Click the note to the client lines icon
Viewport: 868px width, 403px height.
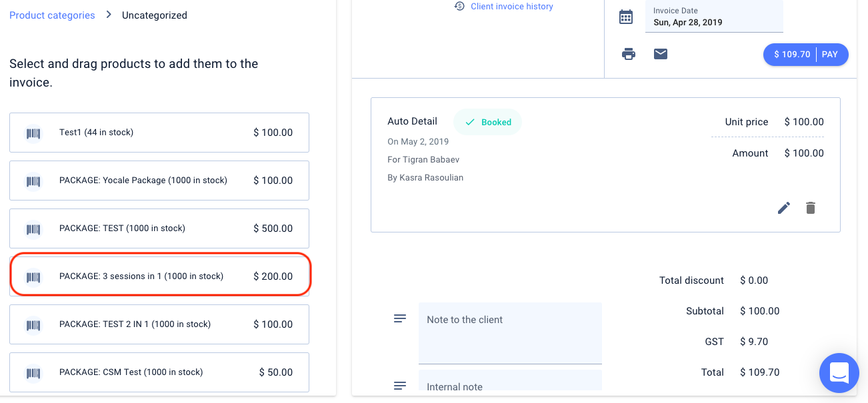point(400,319)
